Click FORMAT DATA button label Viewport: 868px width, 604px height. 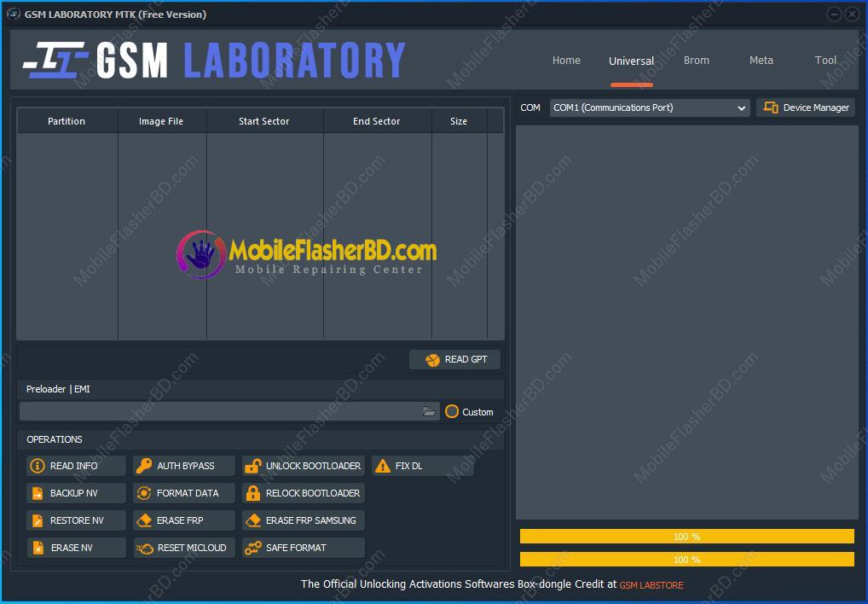(x=188, y=493)
